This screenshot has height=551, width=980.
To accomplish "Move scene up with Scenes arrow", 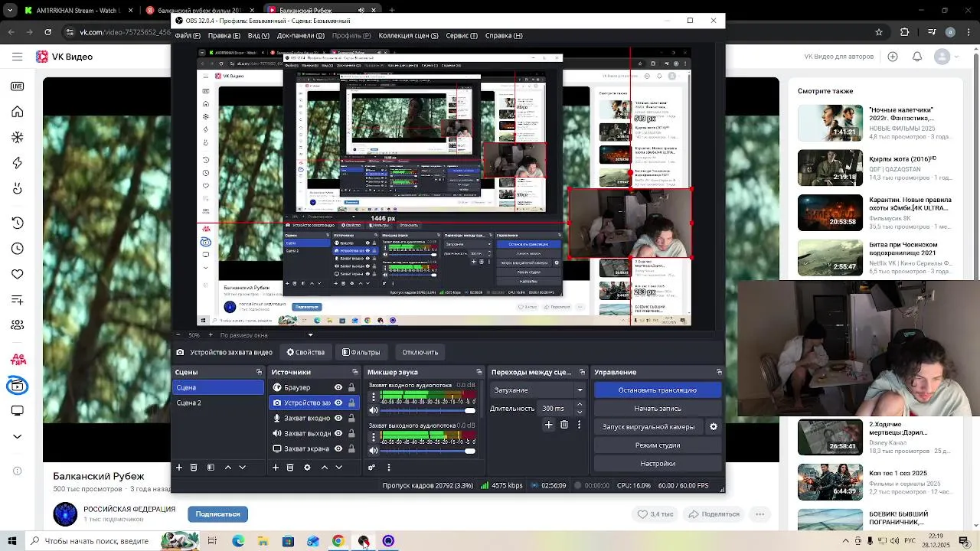I will 227,468.
